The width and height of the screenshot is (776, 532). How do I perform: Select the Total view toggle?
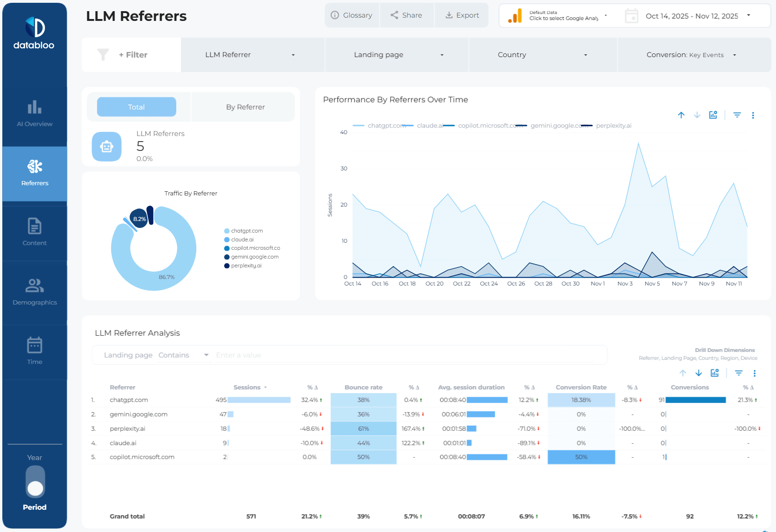click(136, 107)
